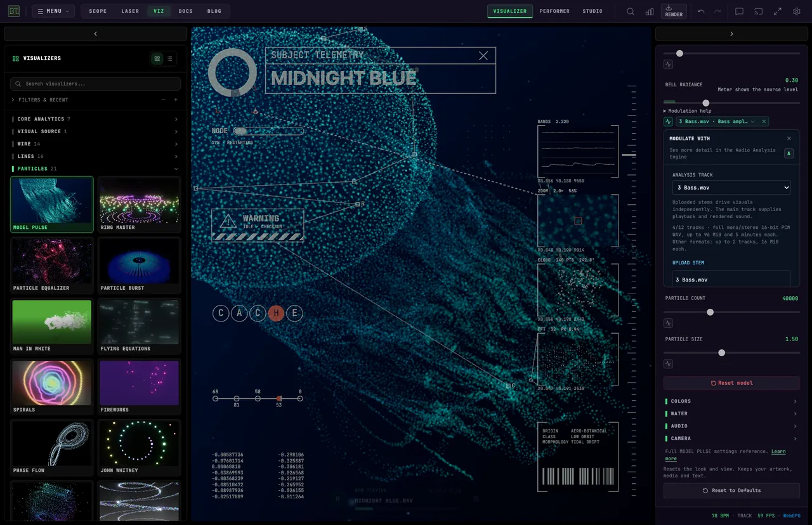812x525 pixels.
Task: Adjust the Bell Radiance slider
Action: (731, 103)
